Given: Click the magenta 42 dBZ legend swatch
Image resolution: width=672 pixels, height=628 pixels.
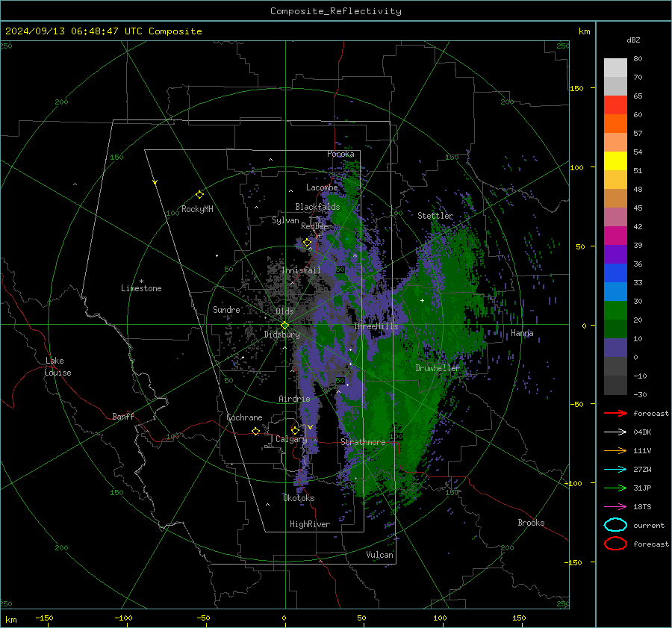Looking at the screenshot, I should [x=615, y=235].
